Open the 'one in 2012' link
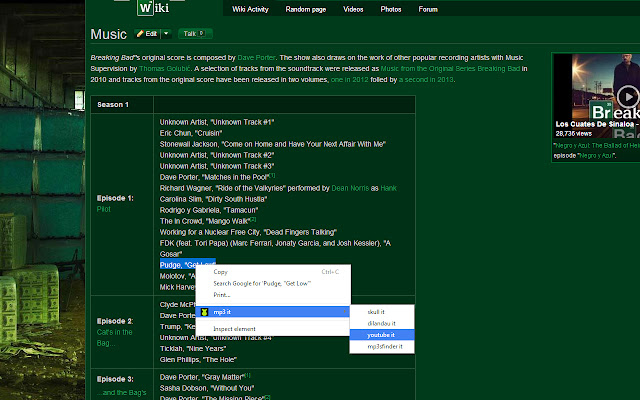Viewport: 640px width, 400px height. pyautogui.click(x=349, y=80)
